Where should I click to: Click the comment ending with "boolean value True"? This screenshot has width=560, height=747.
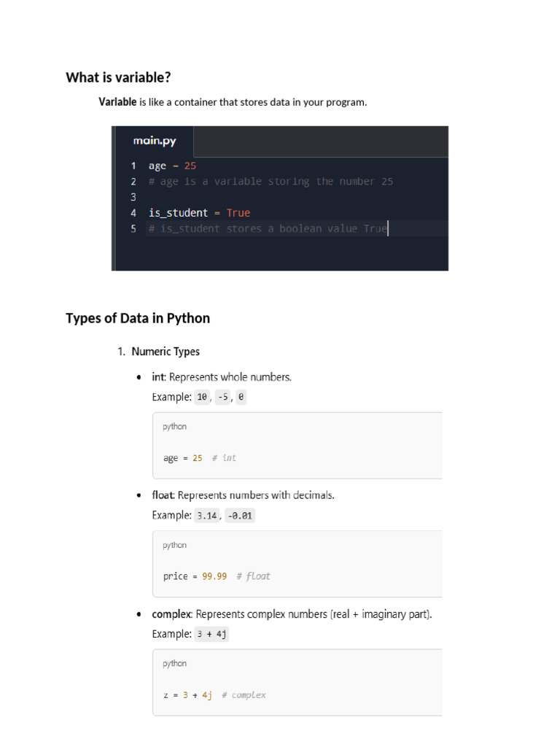268,229
